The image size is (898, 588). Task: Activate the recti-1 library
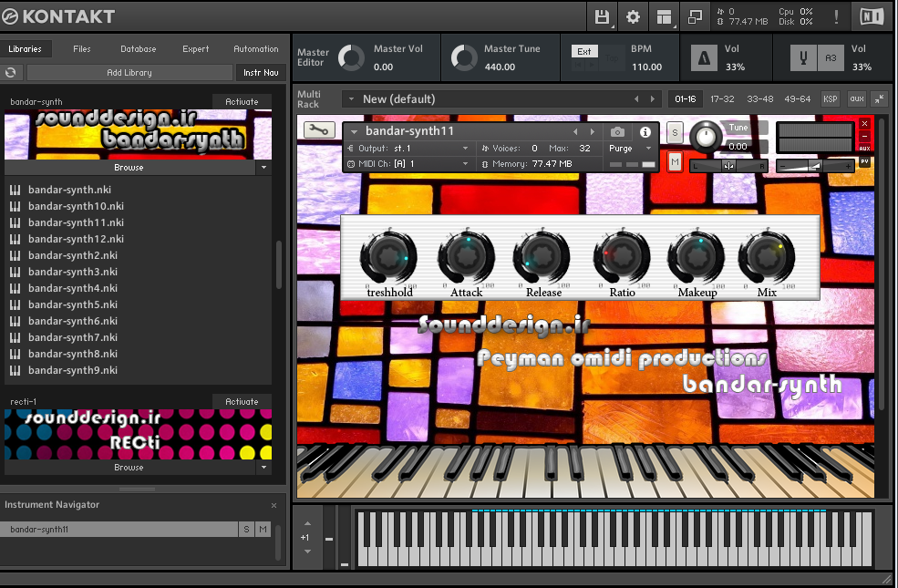pyautogui.click(x=242, y=401)
